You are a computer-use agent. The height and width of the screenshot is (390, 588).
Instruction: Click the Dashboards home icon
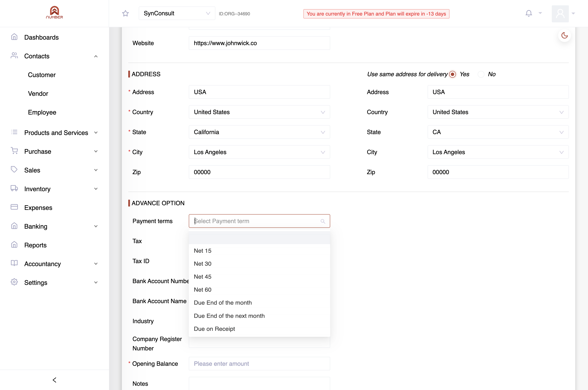(14, 37)
